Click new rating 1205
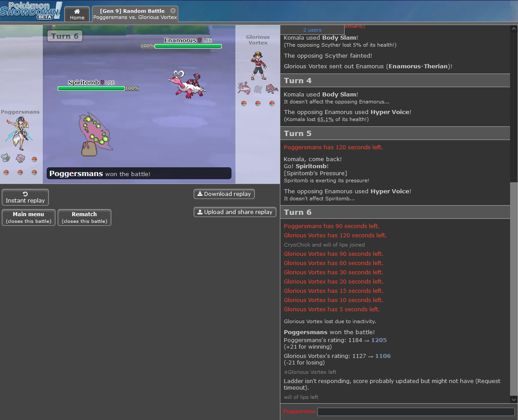Screen dimensions: 518x420 (379, 340)
